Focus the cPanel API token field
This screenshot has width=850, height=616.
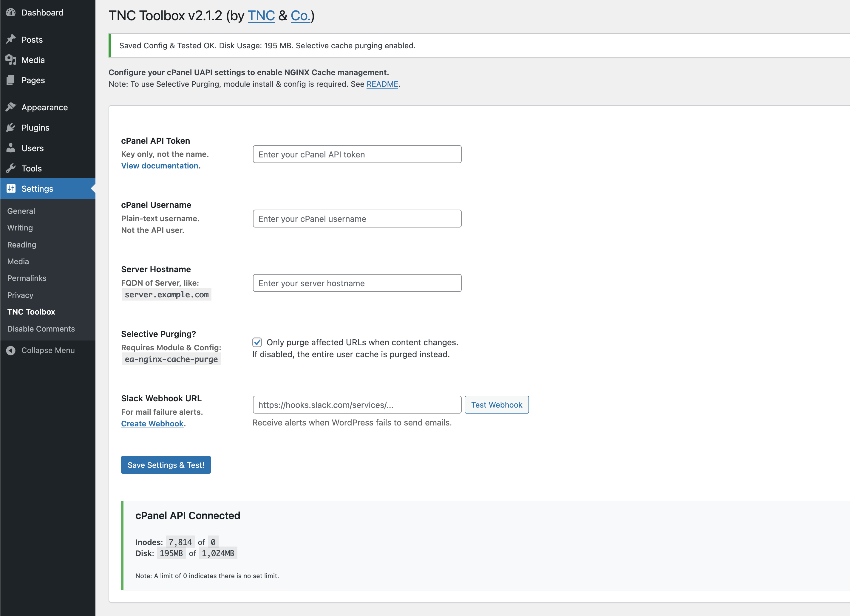[357, 154]
